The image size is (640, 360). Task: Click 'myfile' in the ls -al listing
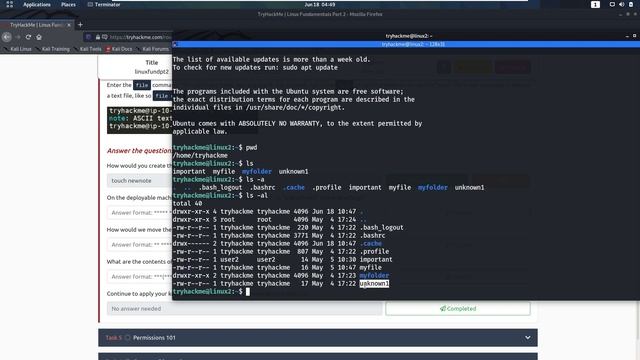tap(370, 267)
